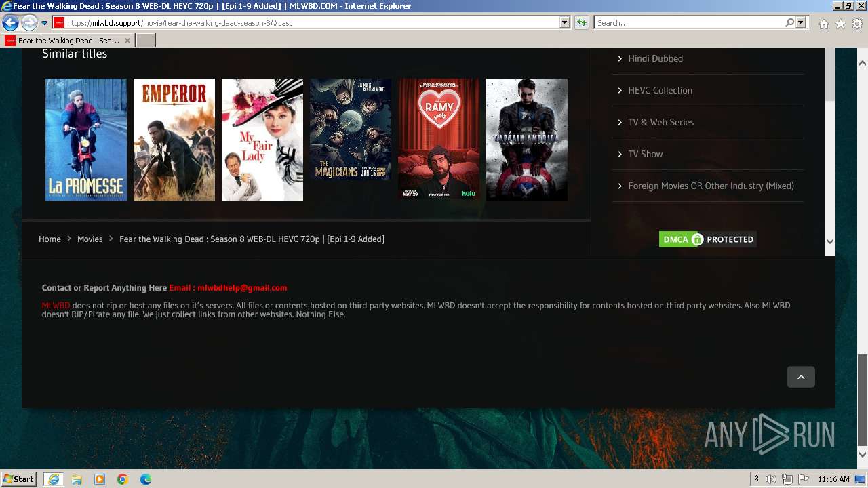Image resolution: width=868 pixels, height=488 pixels.
Task: Click the Fear the Walking Dead breadcrumb title
Action: click(x=252, y=239)
